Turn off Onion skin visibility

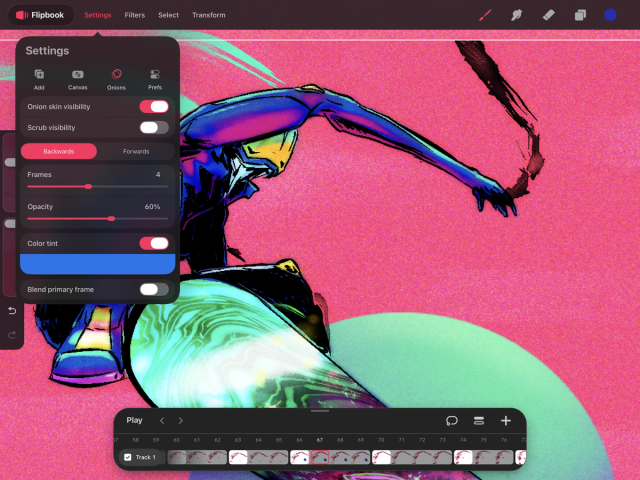tap(154, 107)
